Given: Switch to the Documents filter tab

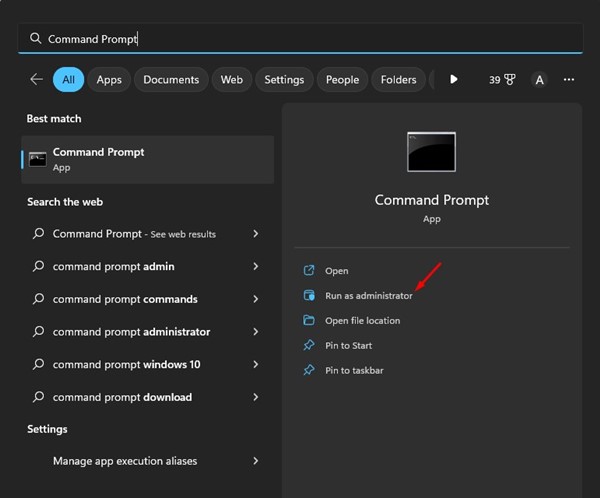Looking at the screenshot, I should [x=171, y=80].
